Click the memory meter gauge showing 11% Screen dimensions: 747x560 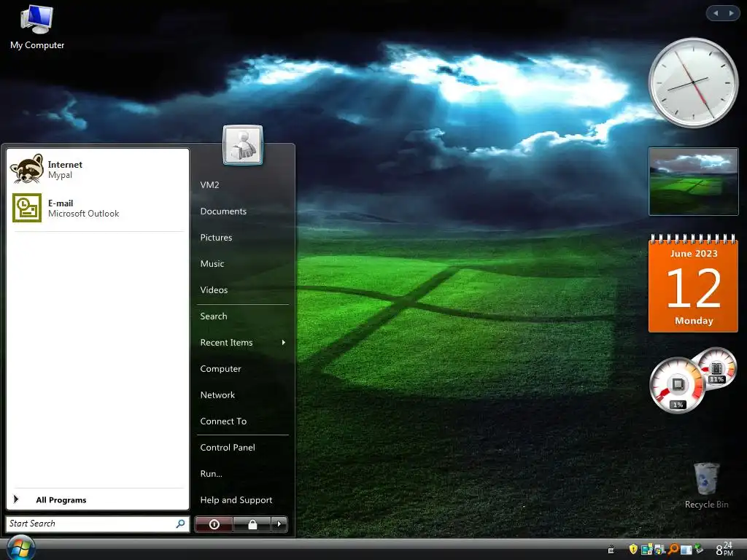716,368
